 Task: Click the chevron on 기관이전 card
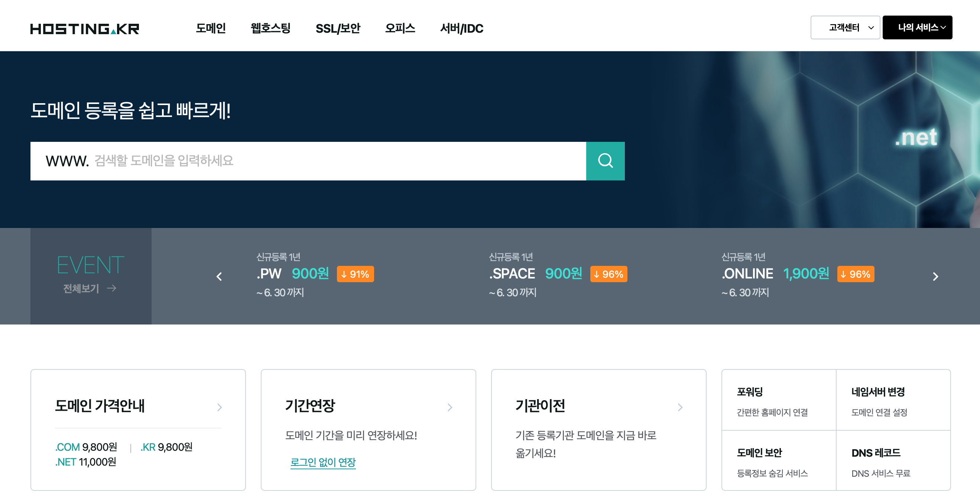tap(680, 407)
